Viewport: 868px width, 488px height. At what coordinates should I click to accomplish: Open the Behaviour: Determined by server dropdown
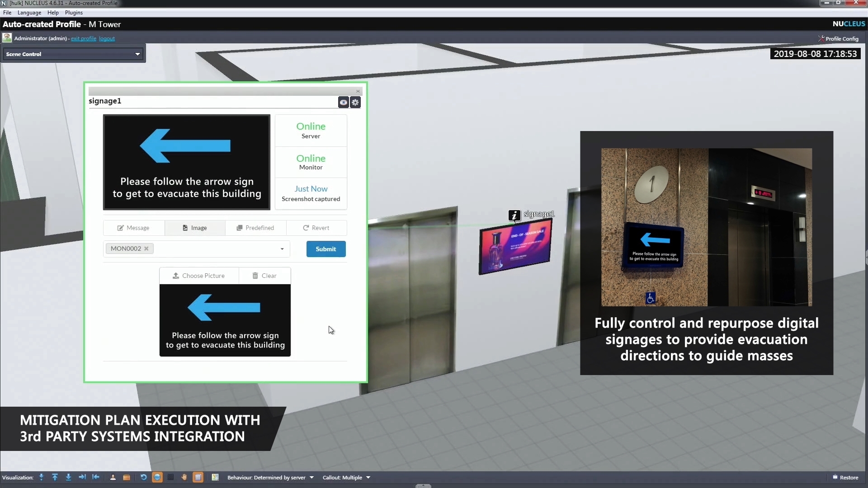point(270,478)
